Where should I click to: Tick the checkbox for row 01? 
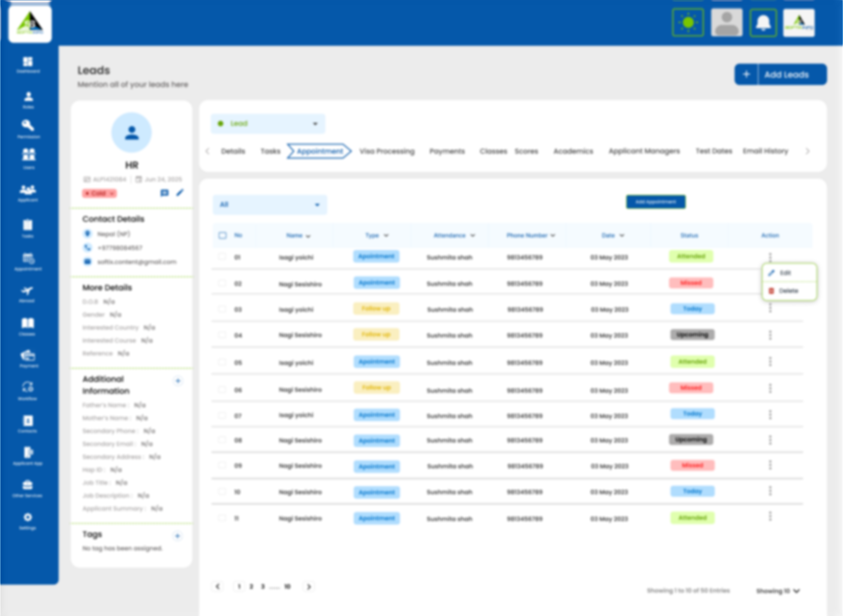222,257
